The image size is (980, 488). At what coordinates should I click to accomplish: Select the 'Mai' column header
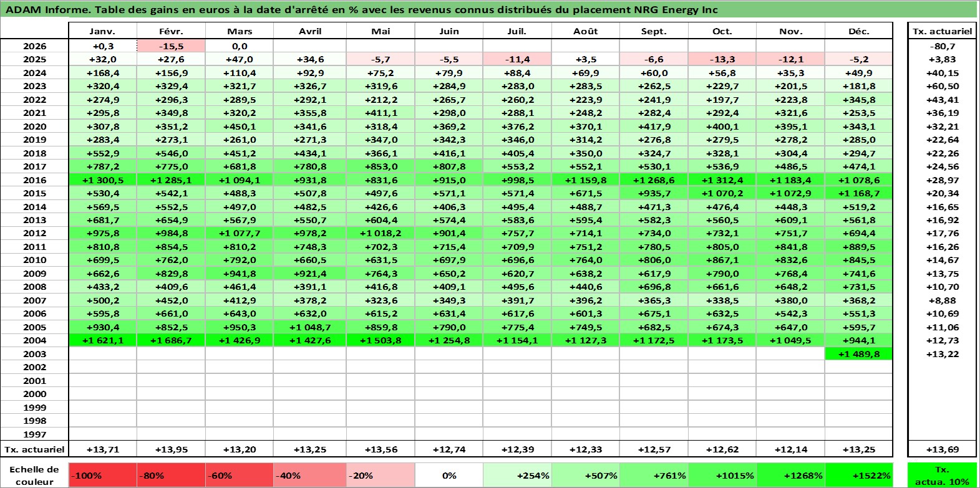[381, 31]
